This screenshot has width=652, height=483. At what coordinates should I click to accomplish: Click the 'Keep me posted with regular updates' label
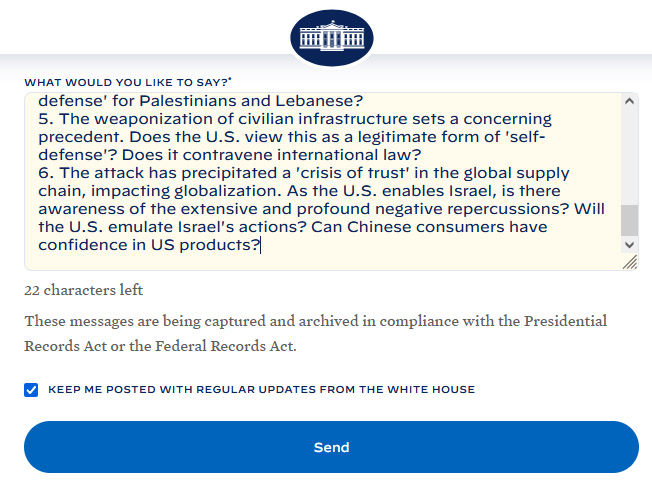pyautogui.click(x=261, y=389)
